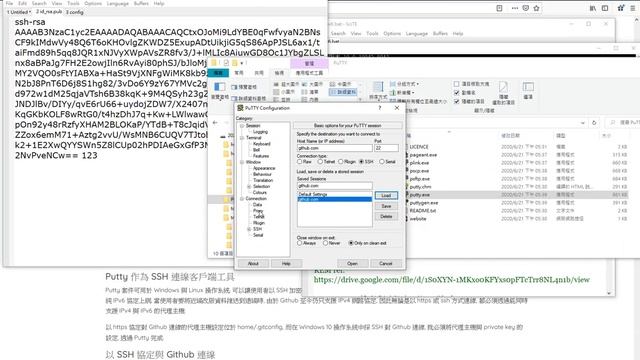Image resolution: width=640 pixels, height=360 pixels.
Task: Select putty.chm in Explorer file list
Action: coord(420,187)
